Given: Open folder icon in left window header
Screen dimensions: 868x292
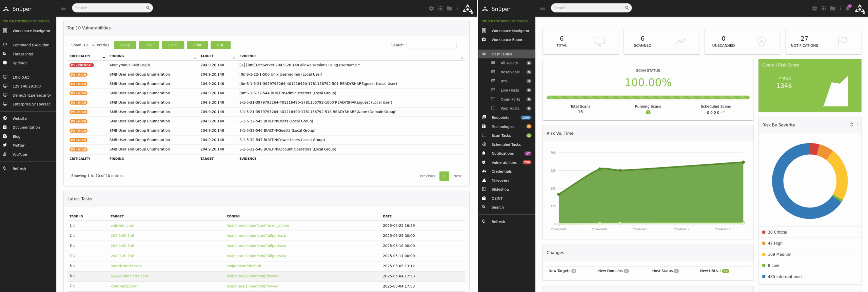Looking at the screenshot, I should [x=450, y=8].
